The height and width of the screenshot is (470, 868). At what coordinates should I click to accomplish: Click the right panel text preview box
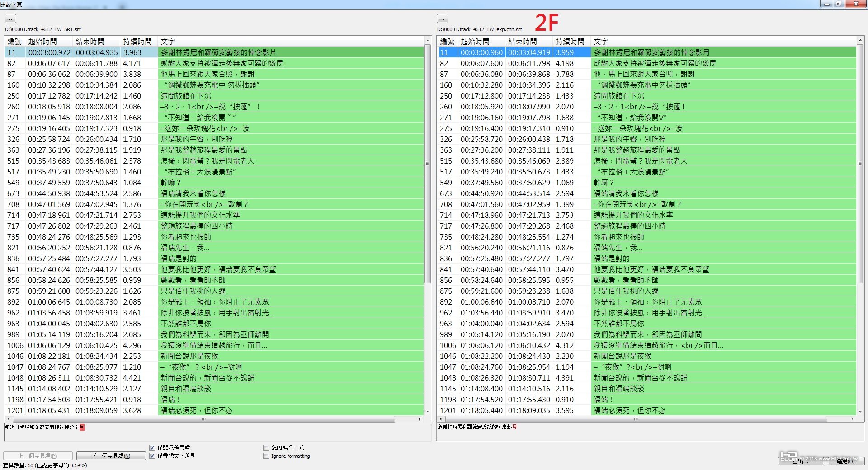click(650, 432)
